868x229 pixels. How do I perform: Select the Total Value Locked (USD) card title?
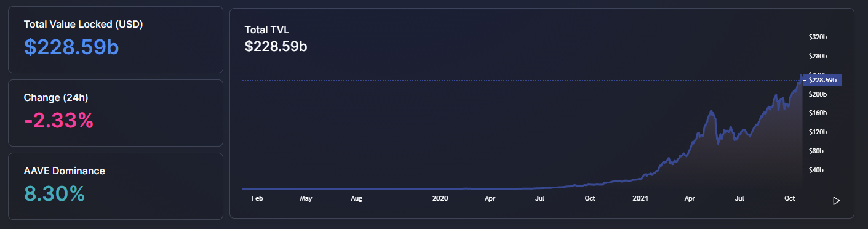(x=84, y=24)
